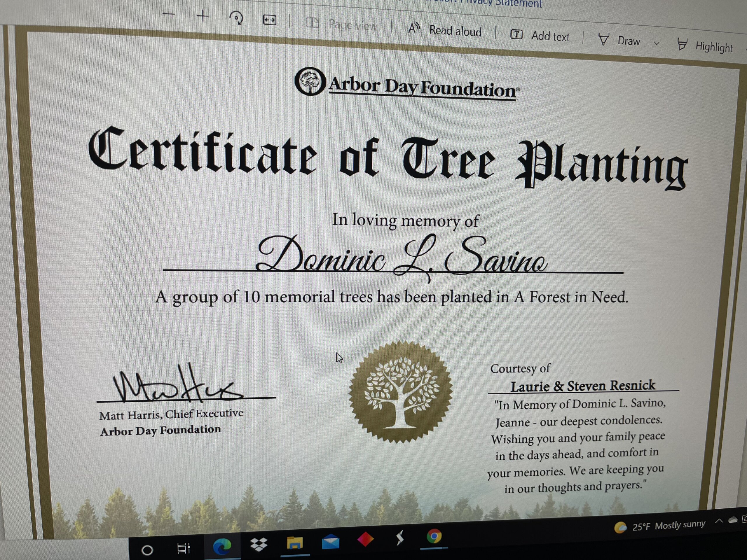Expand the hidden system tray icons chevron
This screenshot has width=747, height=560.
click(719, 521)
